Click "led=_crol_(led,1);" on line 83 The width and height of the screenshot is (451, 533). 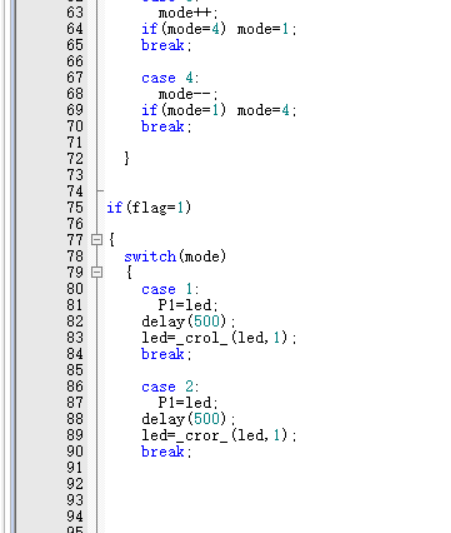[219, 338]
